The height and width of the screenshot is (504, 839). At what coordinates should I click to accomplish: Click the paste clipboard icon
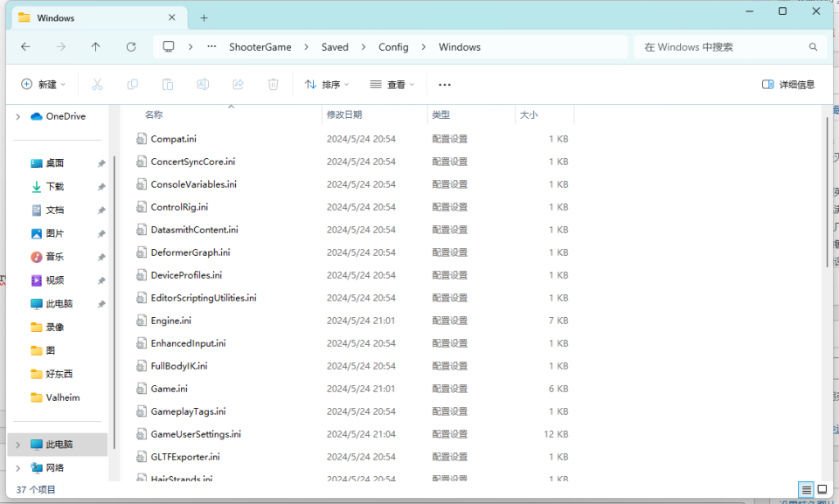(168, 85)
